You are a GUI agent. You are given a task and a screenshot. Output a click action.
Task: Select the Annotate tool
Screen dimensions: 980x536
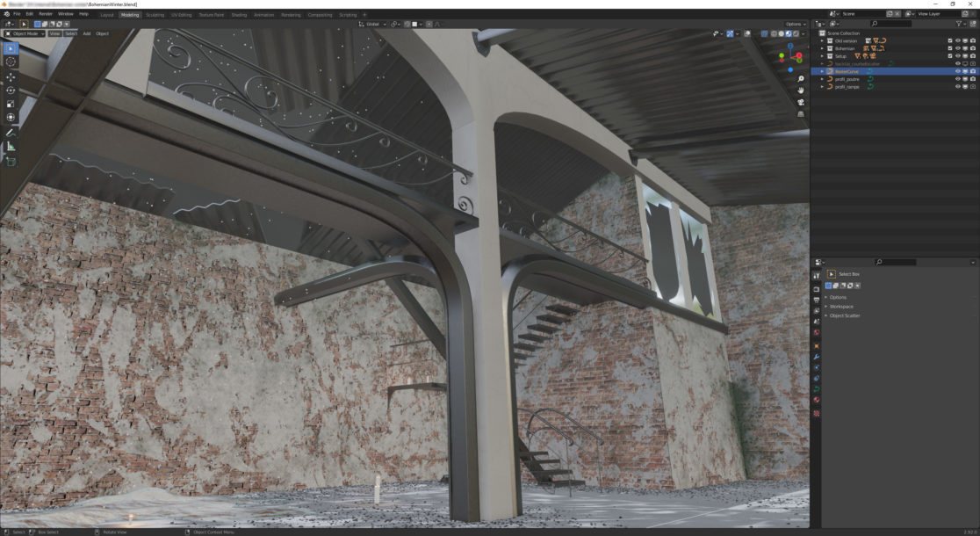point(11,133)
